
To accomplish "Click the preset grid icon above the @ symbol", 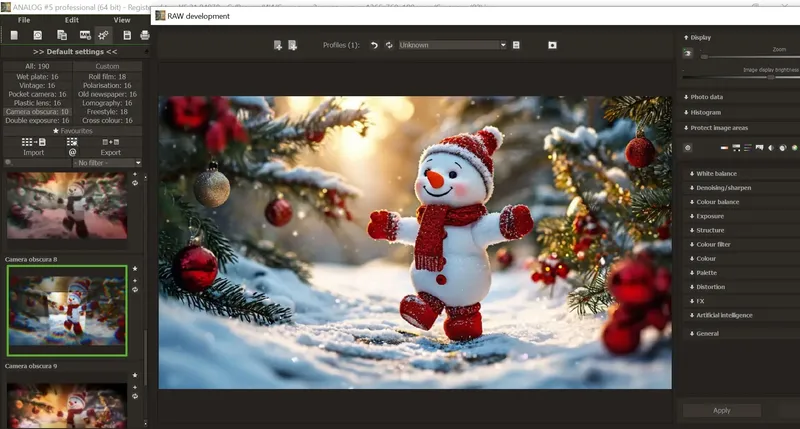I will (x=72, y=142).
